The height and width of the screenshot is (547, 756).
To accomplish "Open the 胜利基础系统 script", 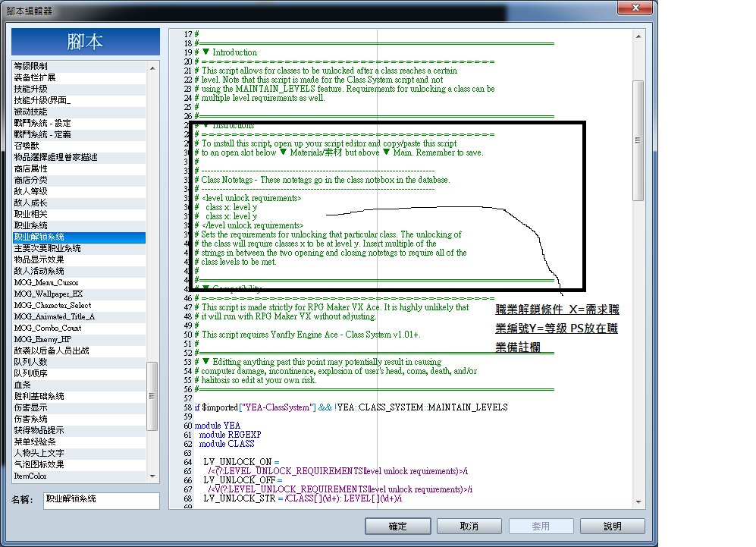I will point(79,397).
